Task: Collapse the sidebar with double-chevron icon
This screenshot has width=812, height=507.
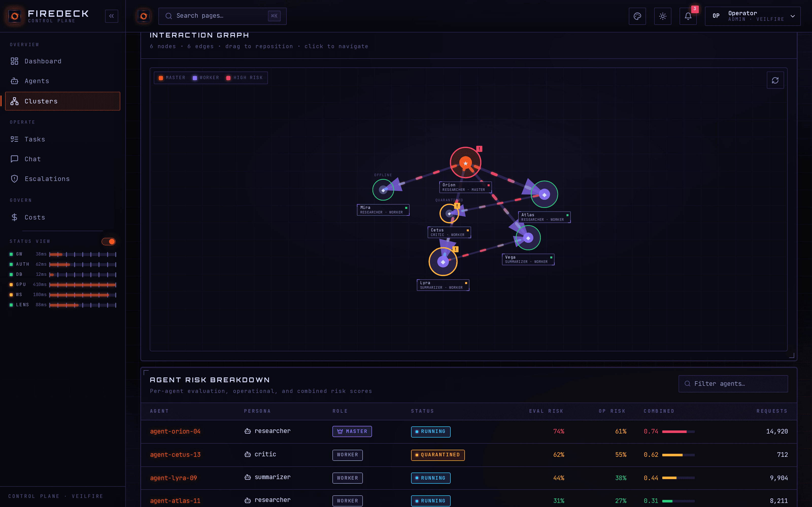Action: coord(111,16)
